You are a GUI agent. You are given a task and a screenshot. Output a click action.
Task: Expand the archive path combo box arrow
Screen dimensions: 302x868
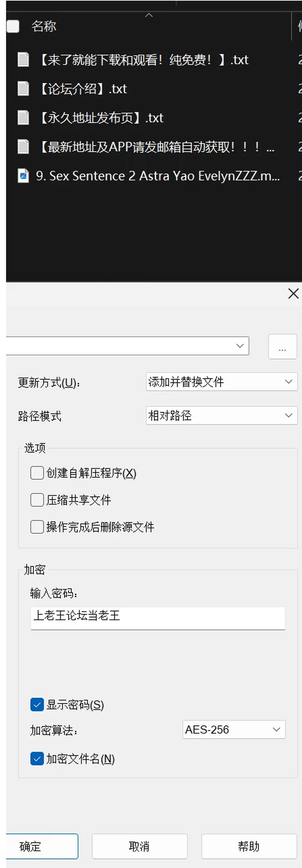pyautogui.click(x=240, y=346)
